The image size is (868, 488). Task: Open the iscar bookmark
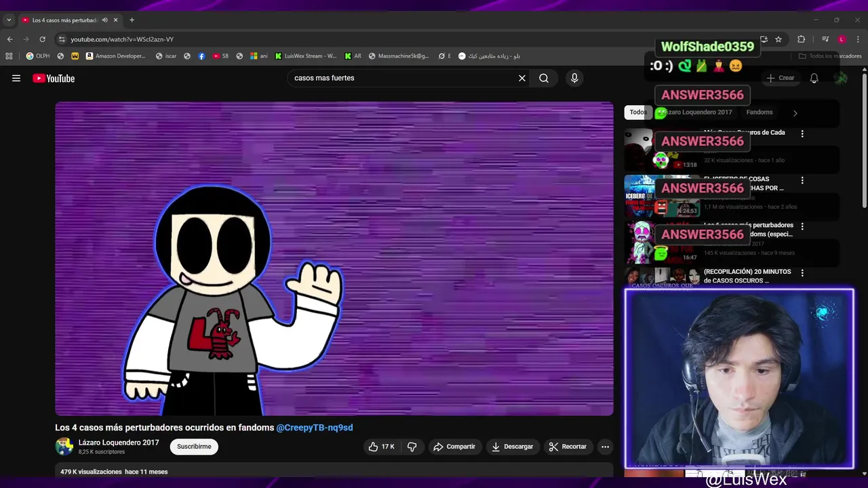coord(166,56)
